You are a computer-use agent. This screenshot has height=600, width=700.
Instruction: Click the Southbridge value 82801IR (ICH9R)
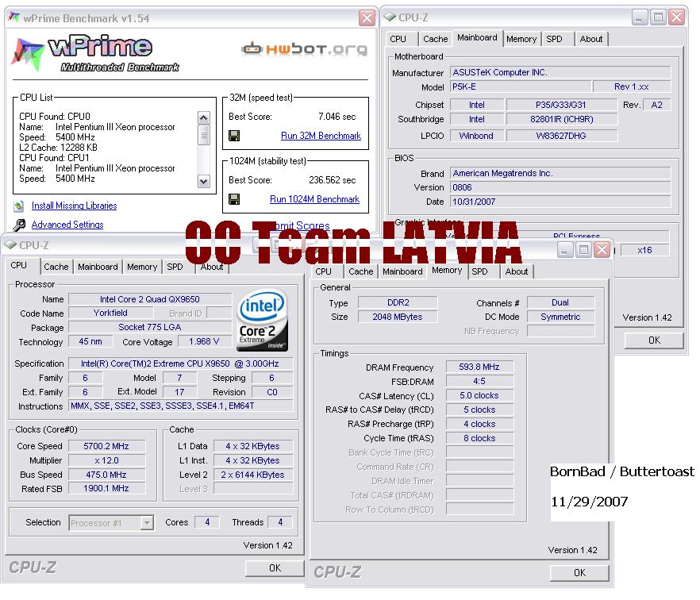562,120
